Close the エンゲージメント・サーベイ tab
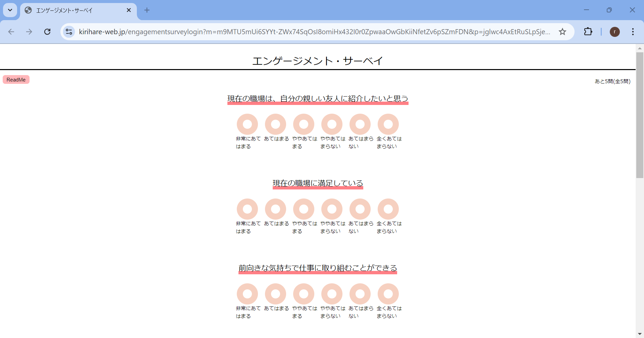This screenshot has height=338, width=644. tap(128, 10)
